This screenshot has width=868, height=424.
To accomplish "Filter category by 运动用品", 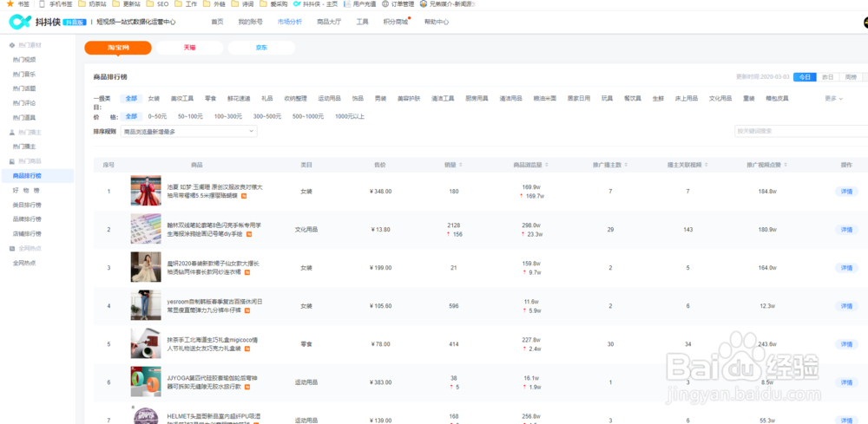I will [329, 98].
